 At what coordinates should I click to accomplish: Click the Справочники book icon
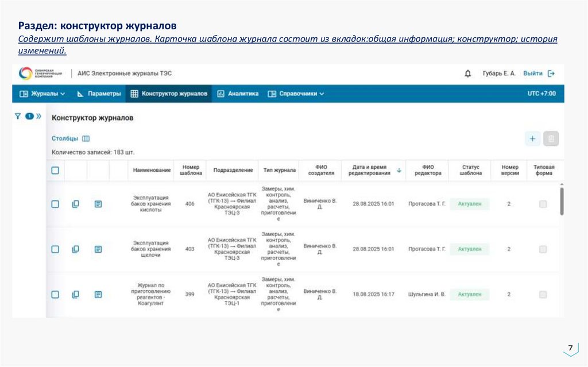point(272,94)
